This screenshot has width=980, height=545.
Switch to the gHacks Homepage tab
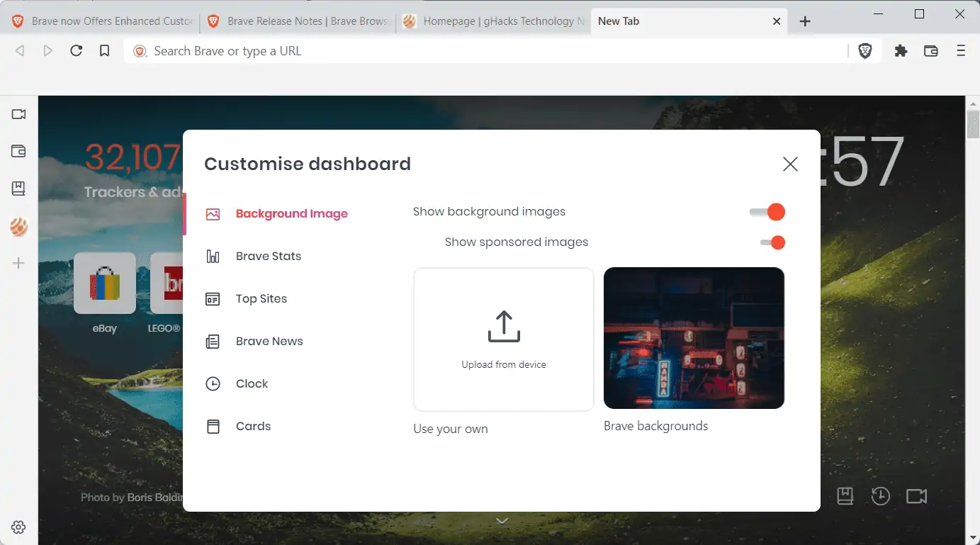pyautogui.click(x=494, y=21)
